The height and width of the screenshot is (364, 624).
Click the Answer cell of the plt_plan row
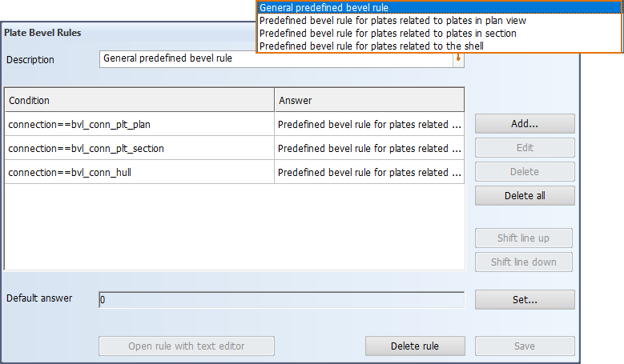[369, 125]
